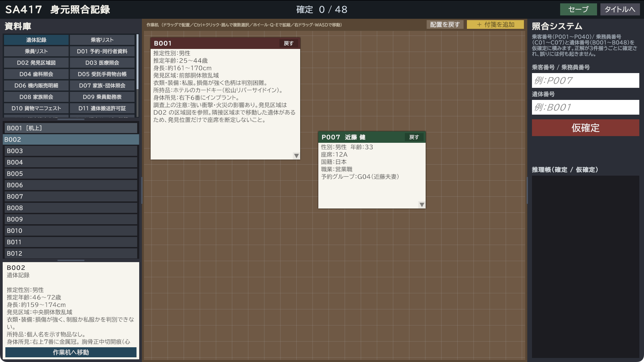Return B001 card with 戻す button
This screenshot has width=644, height=362.
(288, 43)
